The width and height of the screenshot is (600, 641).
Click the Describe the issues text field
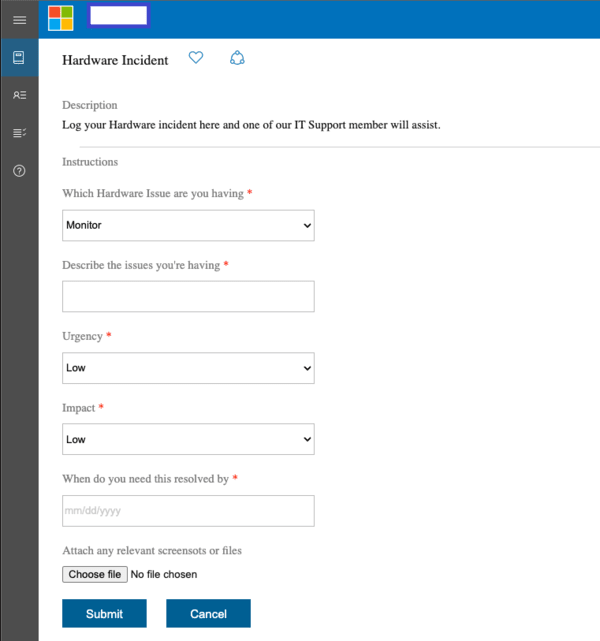(x=188, y=296)
